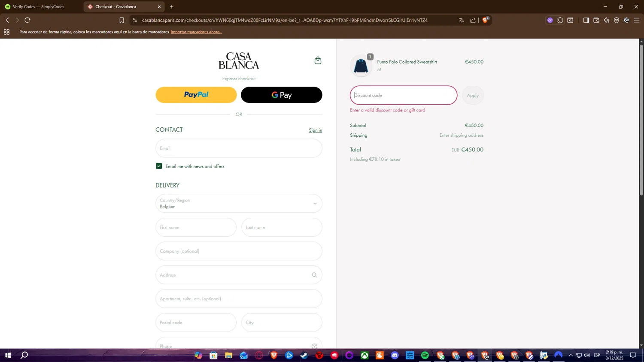The width and height of the screenshot is (644, 362).
Task: Open the Leo AI sparkle icon
Action: pyautogui.click(x=606, y=20)
